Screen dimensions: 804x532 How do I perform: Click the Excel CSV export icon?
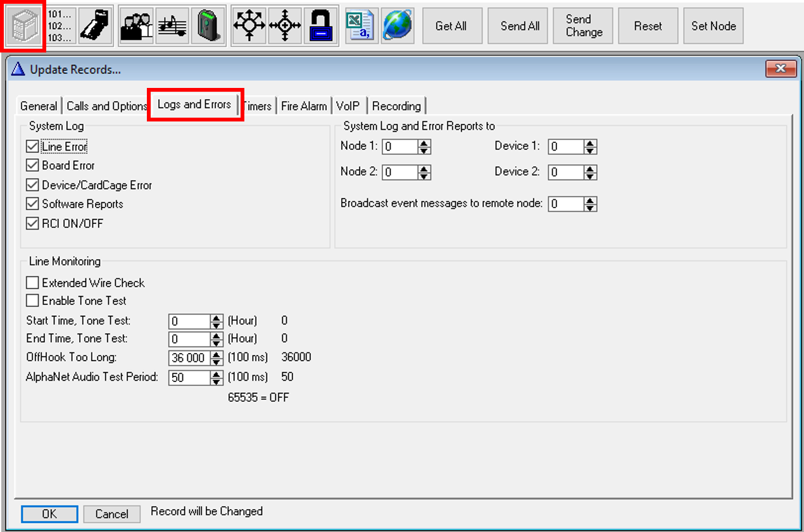click(x=360, y=26)
